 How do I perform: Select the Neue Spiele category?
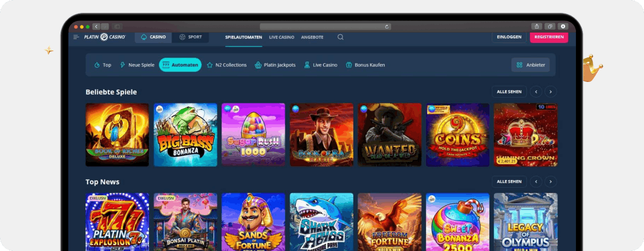[x=137, y=65]
